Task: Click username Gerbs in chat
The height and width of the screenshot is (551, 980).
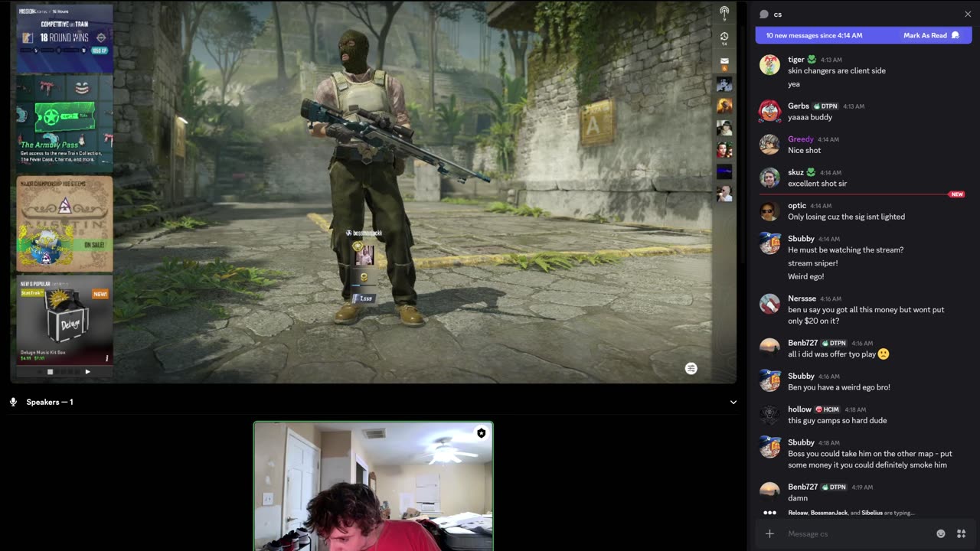Action: pyautogui.click(x=799, y=106)
